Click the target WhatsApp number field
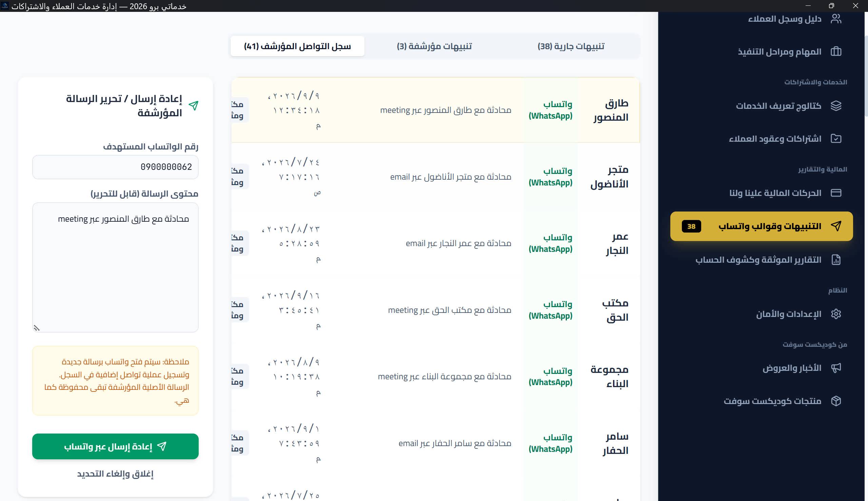The image size is (868, 501). (x=115, y=167)
